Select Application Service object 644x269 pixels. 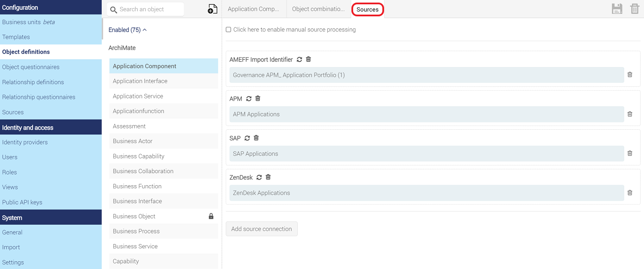click(164, 96)
